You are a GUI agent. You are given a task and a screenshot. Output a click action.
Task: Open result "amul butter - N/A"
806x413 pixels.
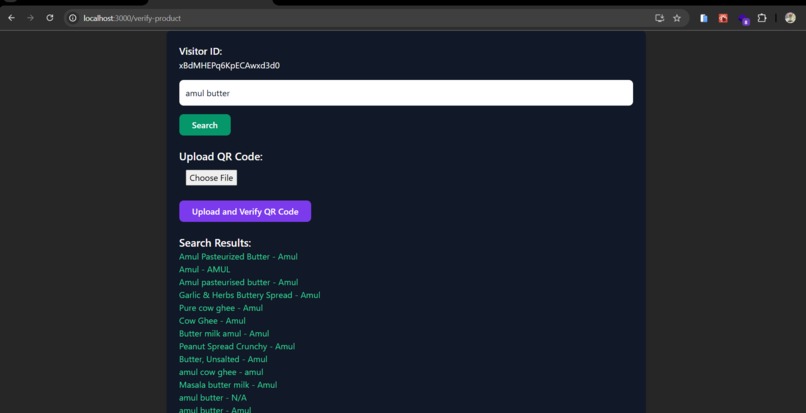(213, 398)
